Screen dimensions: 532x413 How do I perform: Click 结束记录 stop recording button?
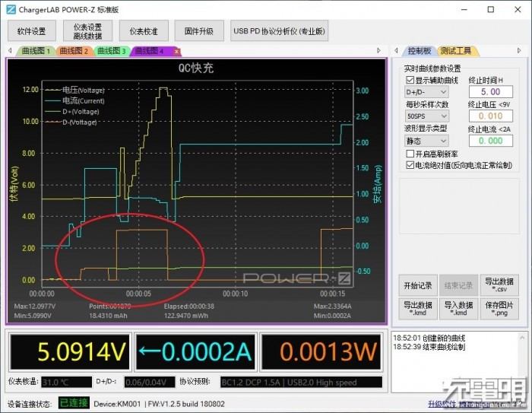click(459, 285)
